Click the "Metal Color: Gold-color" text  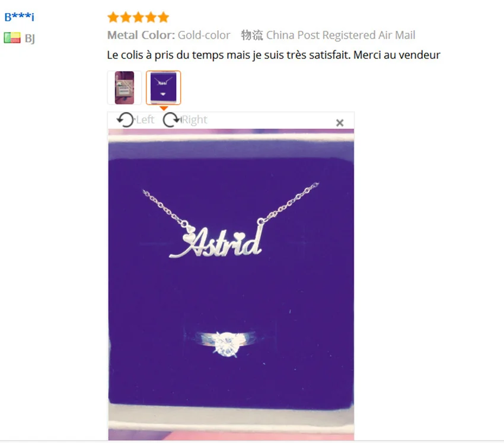pos(169,35)
